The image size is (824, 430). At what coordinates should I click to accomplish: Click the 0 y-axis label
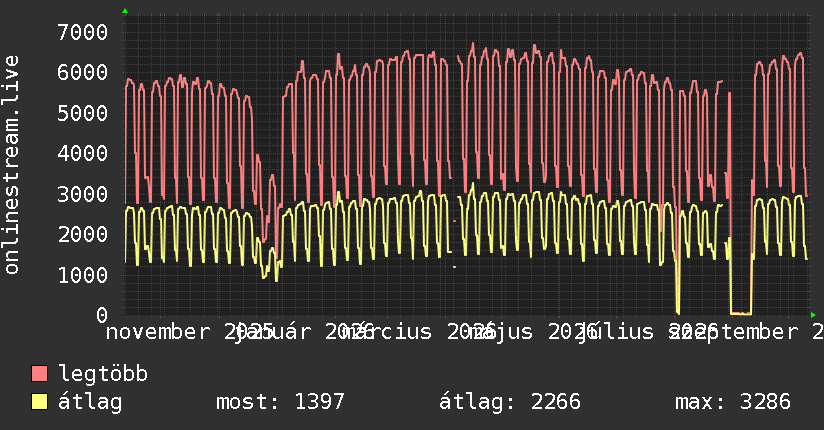(x=102, y=315)
